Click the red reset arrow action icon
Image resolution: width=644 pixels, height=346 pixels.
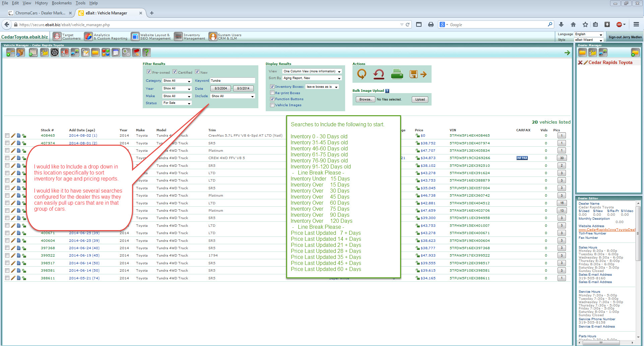click(379, 74)
